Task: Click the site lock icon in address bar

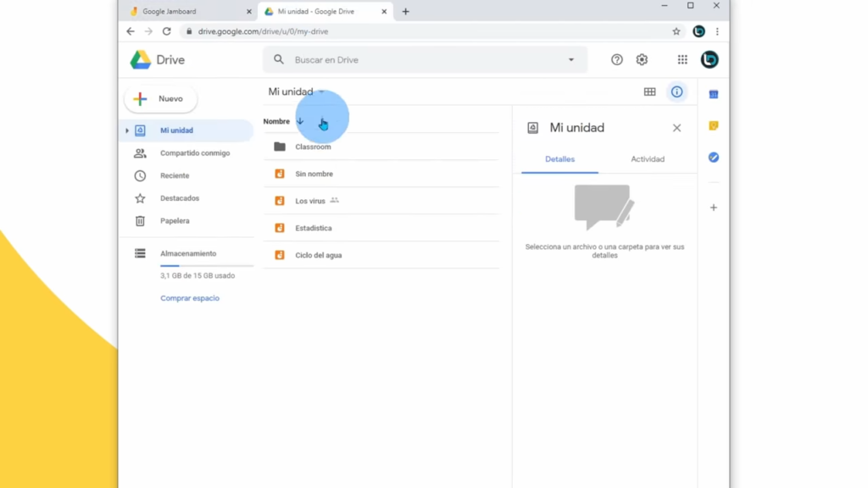Action: 189,31
